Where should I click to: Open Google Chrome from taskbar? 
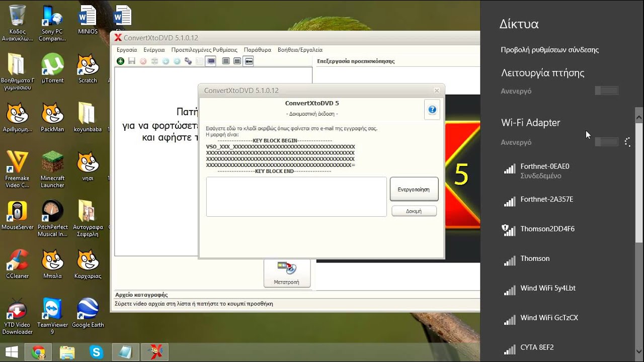(x=39, y=352)
